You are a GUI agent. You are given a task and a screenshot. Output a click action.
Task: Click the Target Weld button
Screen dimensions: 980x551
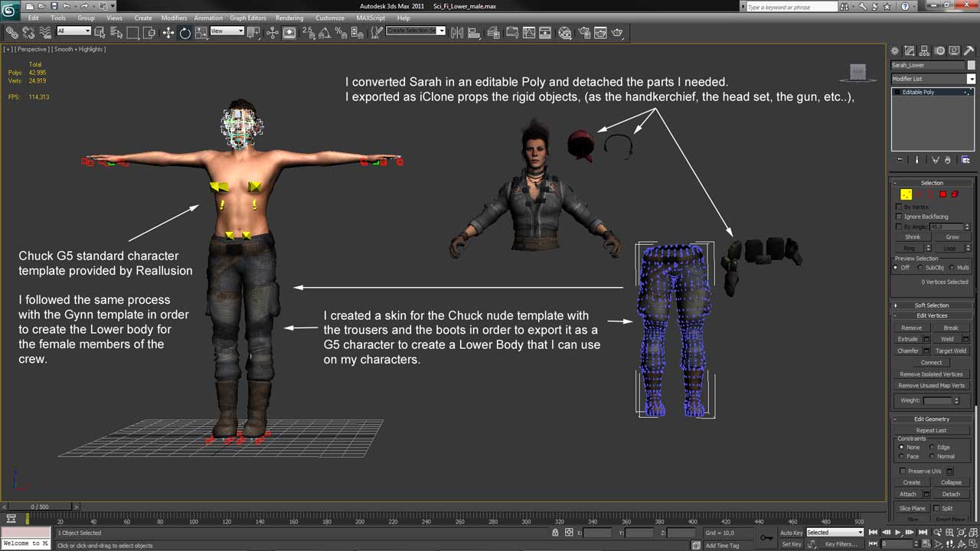(951, 350)
